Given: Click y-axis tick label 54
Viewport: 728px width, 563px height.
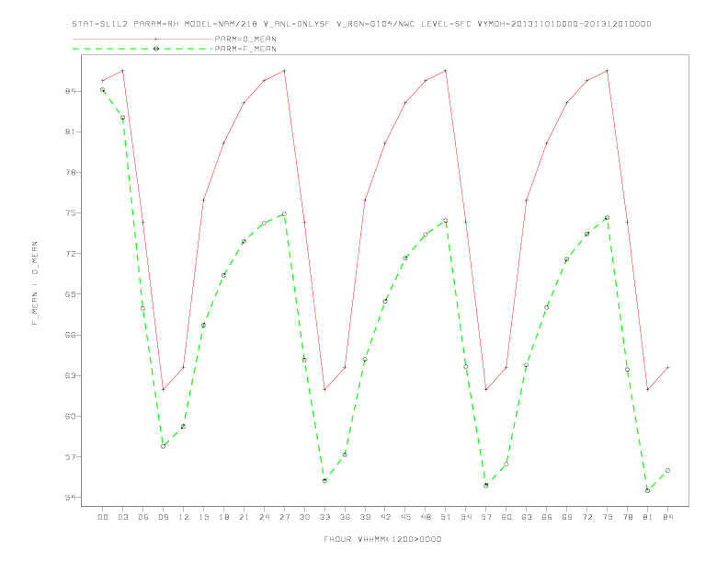Looking at the screenshot, I should [x=71, y=498].
